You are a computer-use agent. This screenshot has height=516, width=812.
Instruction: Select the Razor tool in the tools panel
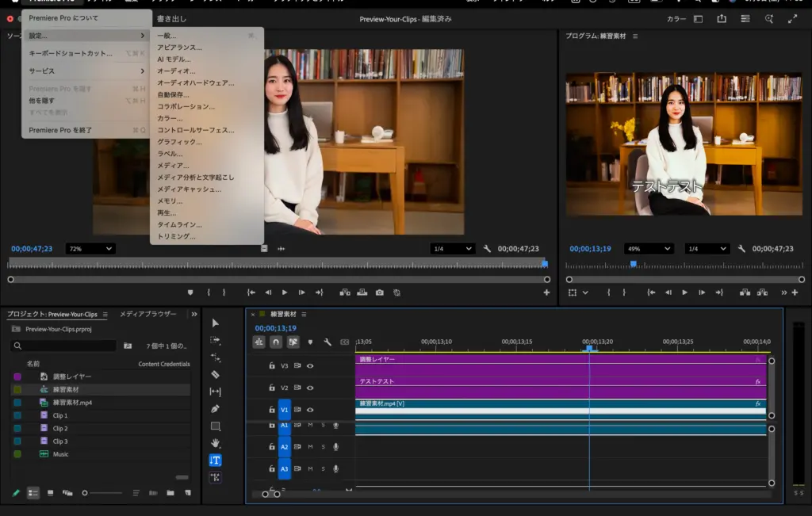click(215, 374)
